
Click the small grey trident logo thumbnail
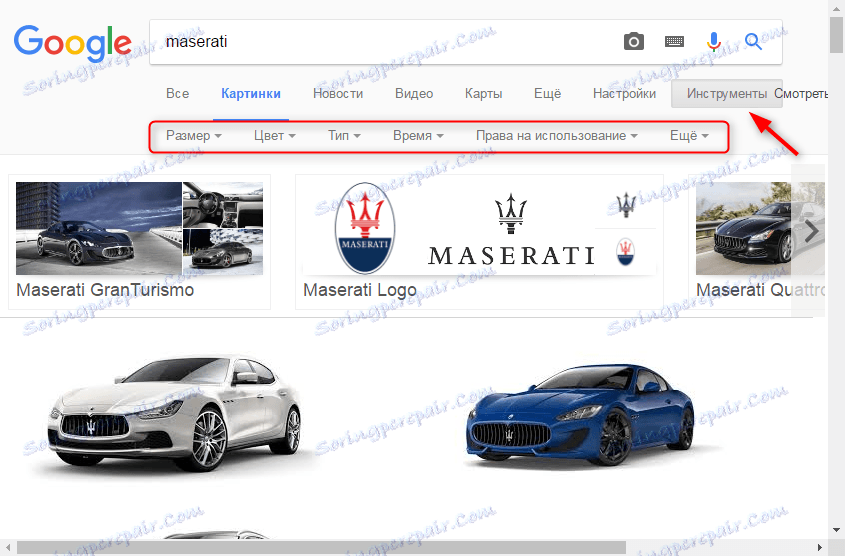click(x=626, y=205)
